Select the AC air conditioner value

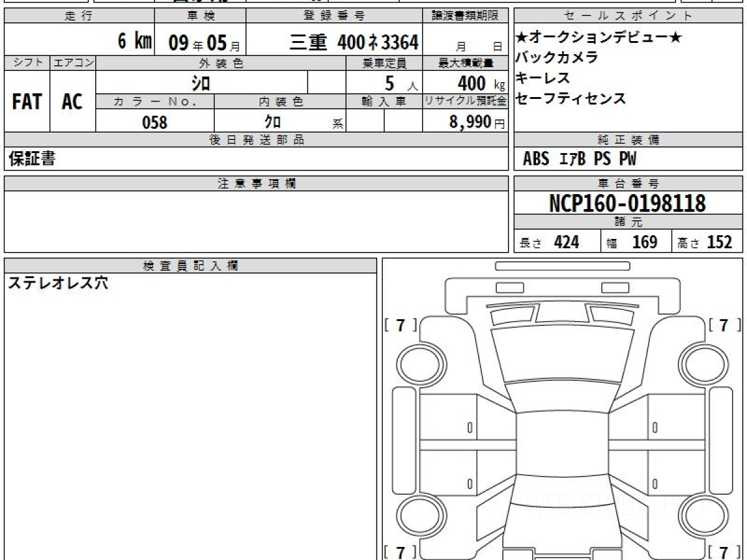click(x=72, y=101)
